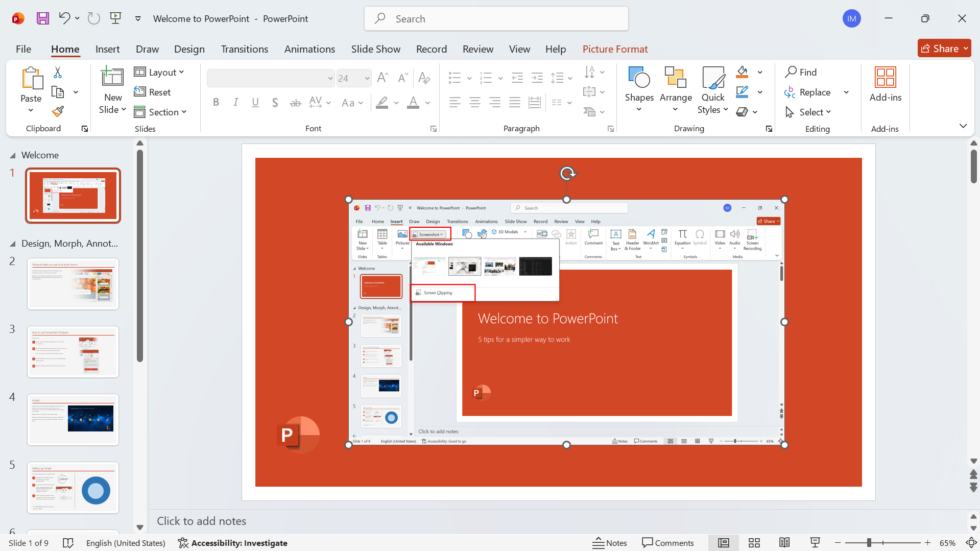Align text to the left
The image size is (980, 551).
pyautogui.click(x=455, y=103)
